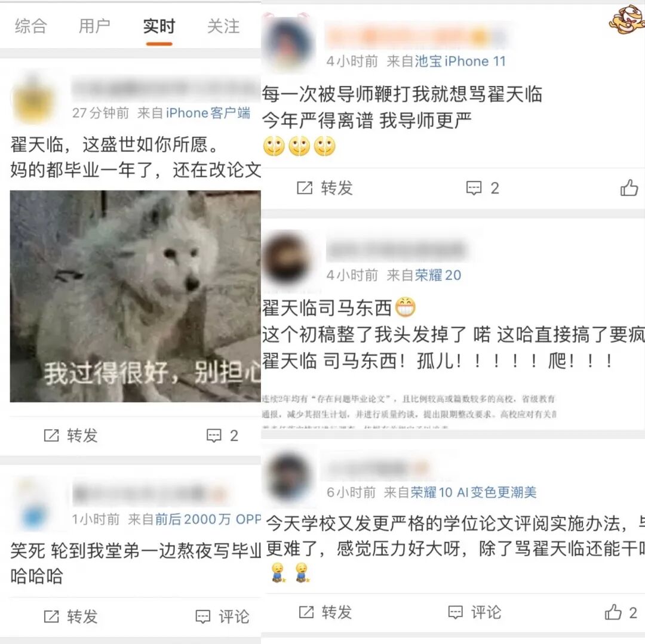The height and width of the screenshot is (644, 645).
Task: Open the 用户 tab
Action: coord(94,26)
